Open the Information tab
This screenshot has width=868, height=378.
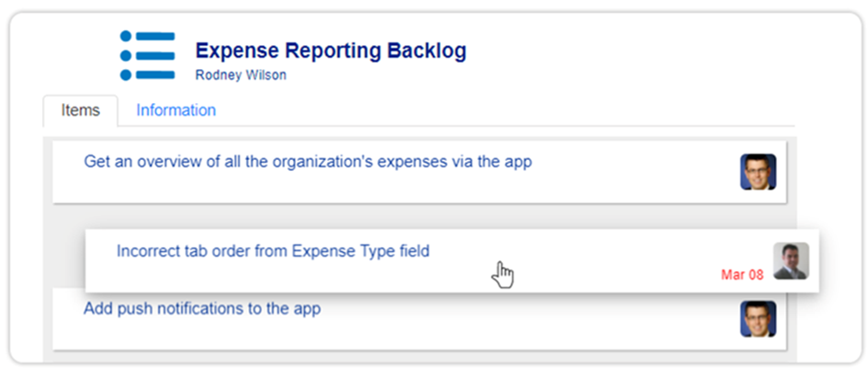point(176,110)
